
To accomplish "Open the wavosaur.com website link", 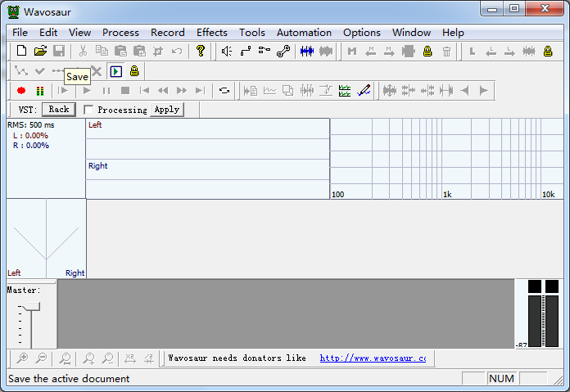I will pyautogui.click(x=373, y=358).
